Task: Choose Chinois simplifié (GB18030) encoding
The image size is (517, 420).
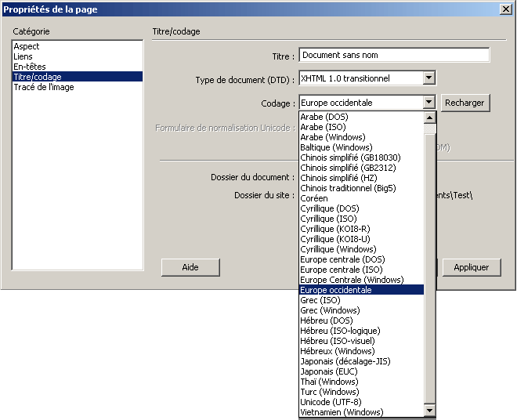Action: coord(361,157)
